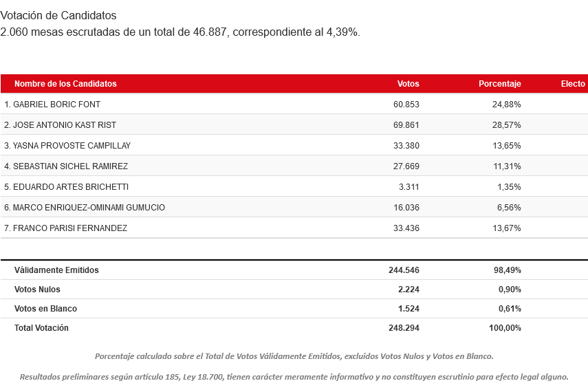
Task: Click the total vote count 248.294
Action: (404, 328)
